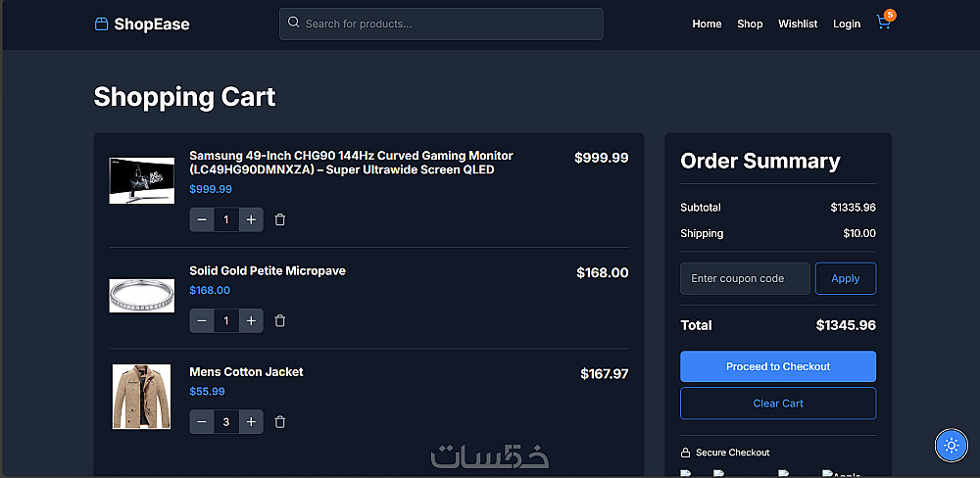Focus the product search field
The height and width of the screenshot is (478, 980).
click(451, 24)
